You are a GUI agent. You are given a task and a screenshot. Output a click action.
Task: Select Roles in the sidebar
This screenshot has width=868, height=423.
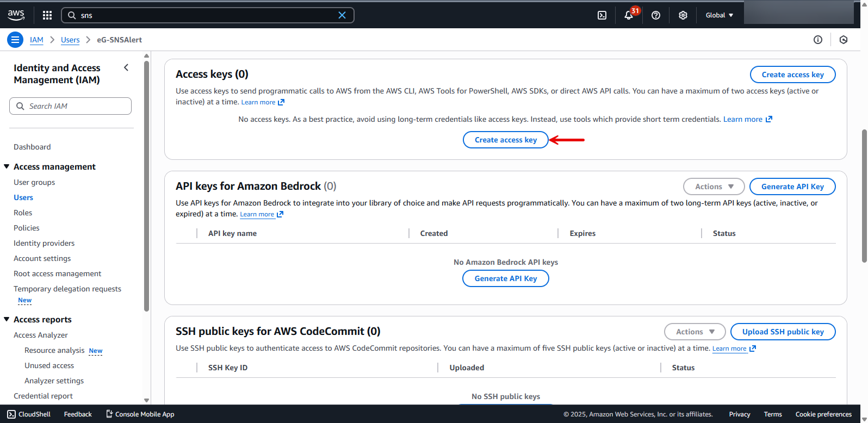[x=23, y=213]
